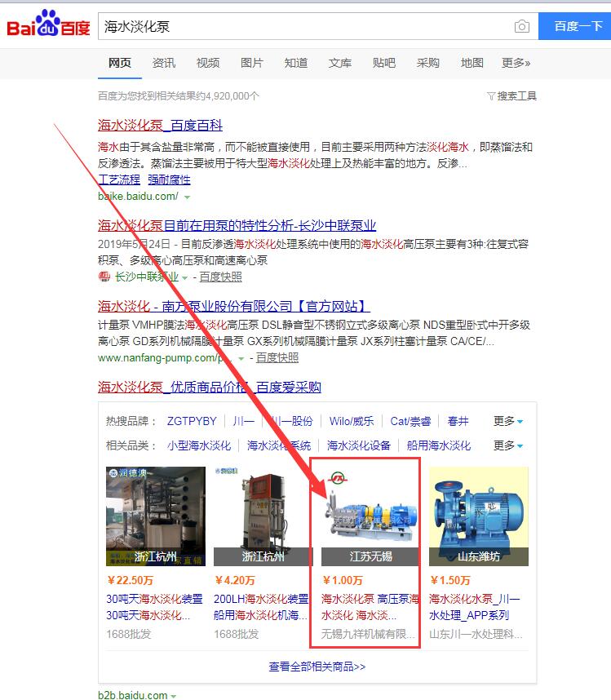This screenshot has width=611, height=700.
Task: Click the Baidu logo
Action: click(x=48, y=25)
